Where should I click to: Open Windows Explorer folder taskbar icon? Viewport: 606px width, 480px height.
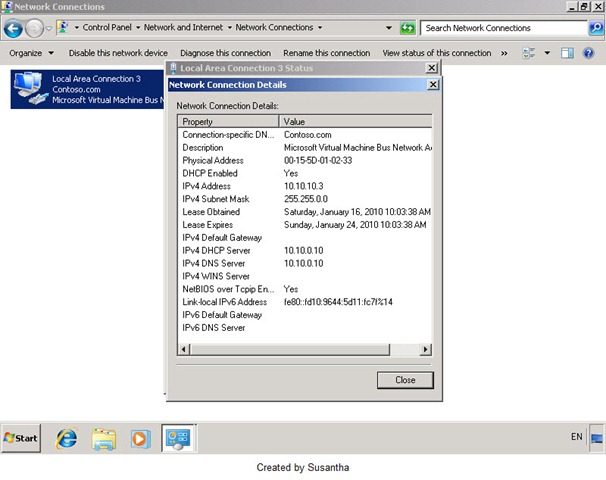tap(104, 439)
